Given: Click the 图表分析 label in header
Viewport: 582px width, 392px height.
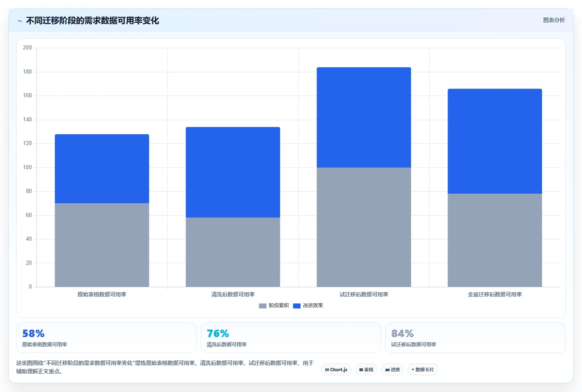Looking at the screenshot, I should 554,20.
